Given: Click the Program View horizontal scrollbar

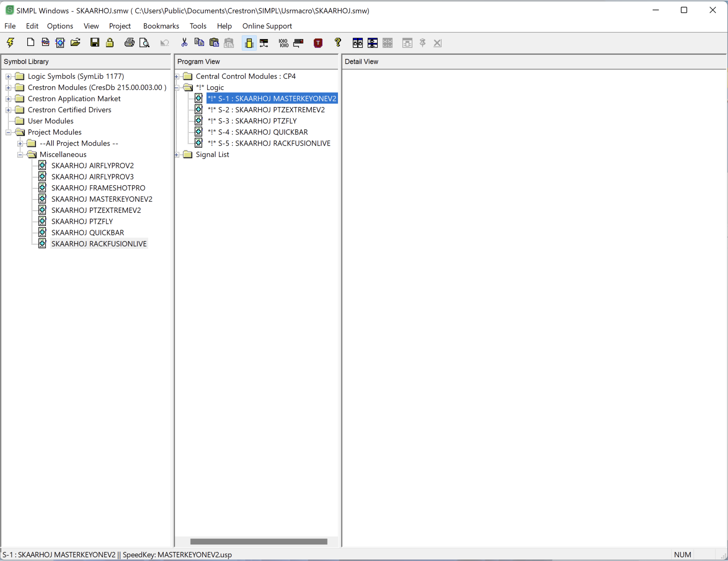Looking at the screenshot, I should (x=259, y=541).
